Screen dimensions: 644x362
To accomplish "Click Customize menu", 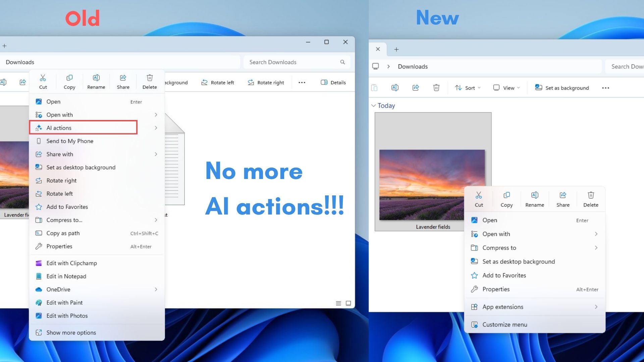I will (x=535, y=324).
